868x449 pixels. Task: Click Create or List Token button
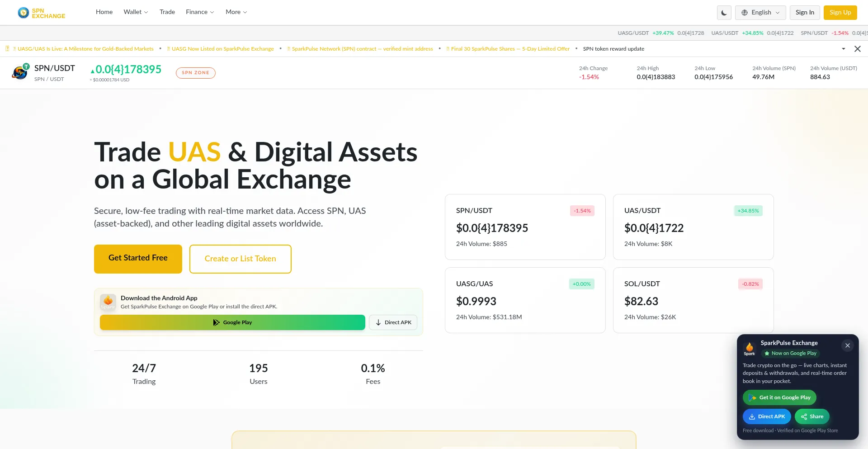(240, 259)
